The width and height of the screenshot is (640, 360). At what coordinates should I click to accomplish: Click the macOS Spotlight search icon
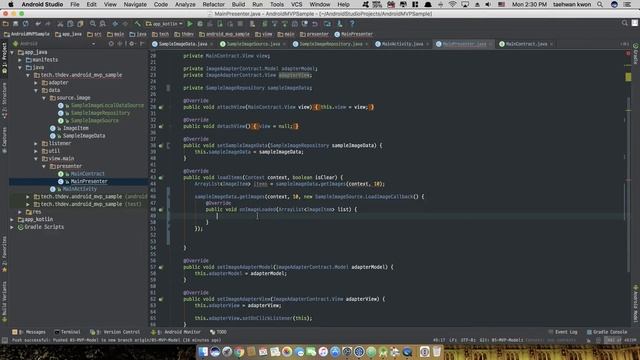[x=600, y=4]
